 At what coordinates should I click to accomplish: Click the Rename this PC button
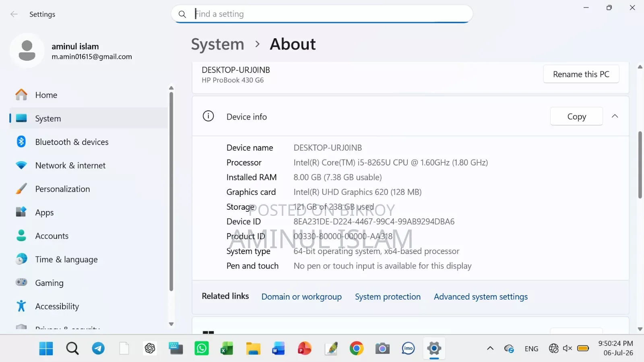581,74
